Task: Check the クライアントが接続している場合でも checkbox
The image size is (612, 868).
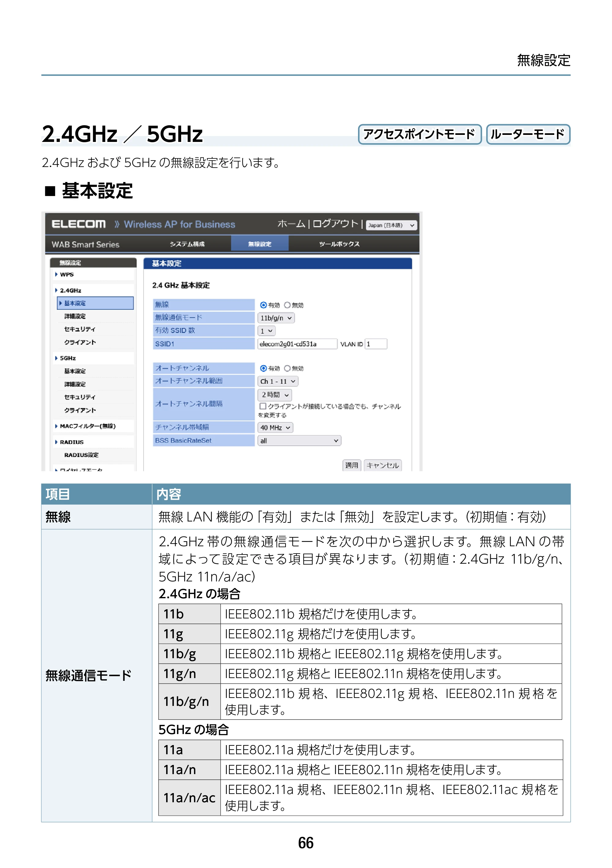Action: point(263,406)
